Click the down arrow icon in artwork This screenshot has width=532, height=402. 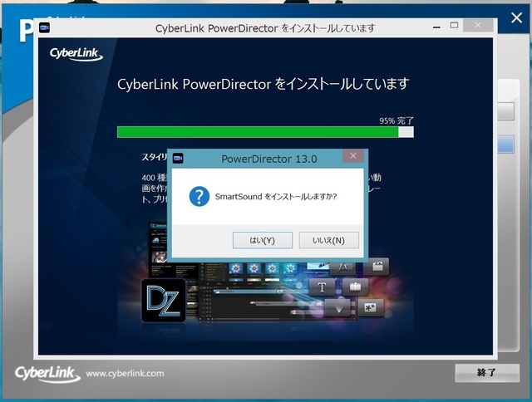tap(338, 308)
